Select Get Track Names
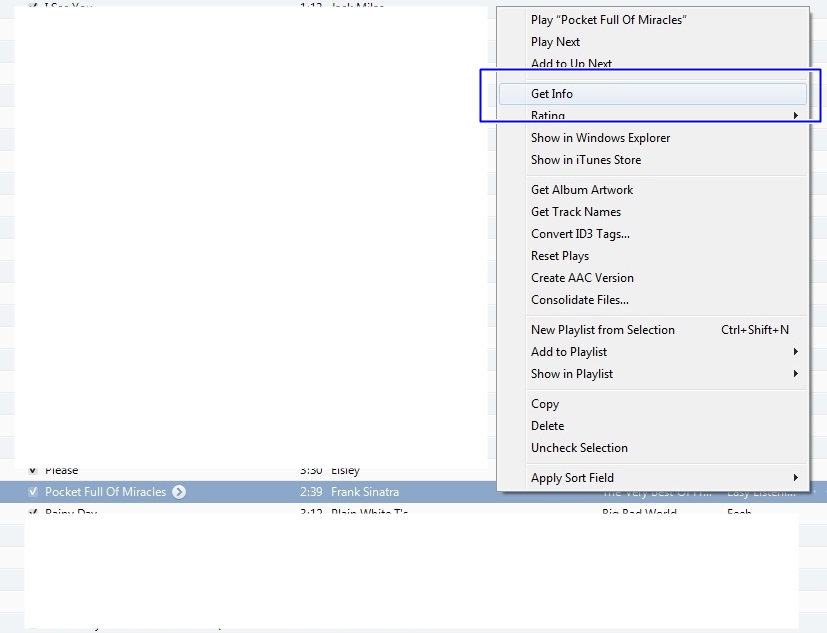 pyautogui.click(x=653, y=212)
